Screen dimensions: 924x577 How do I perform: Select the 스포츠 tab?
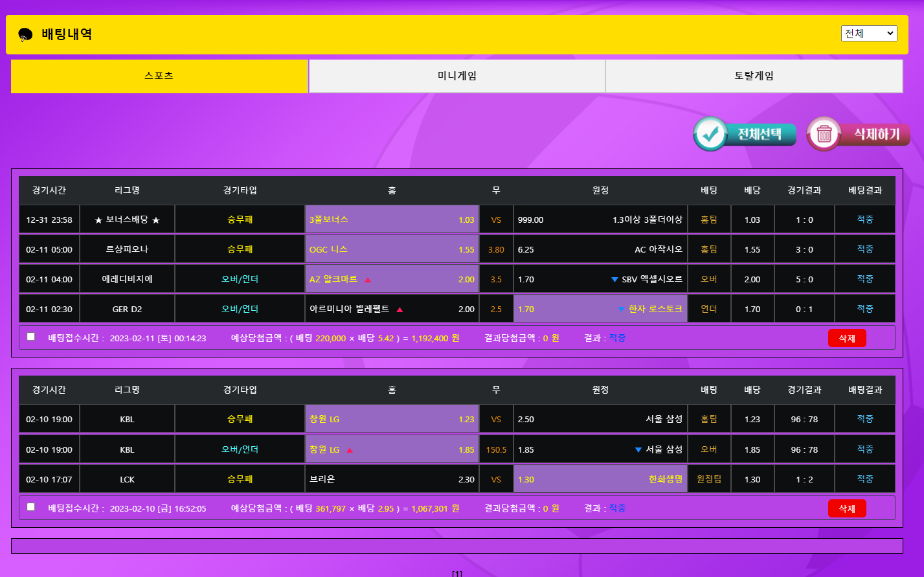tap(159, 76)
